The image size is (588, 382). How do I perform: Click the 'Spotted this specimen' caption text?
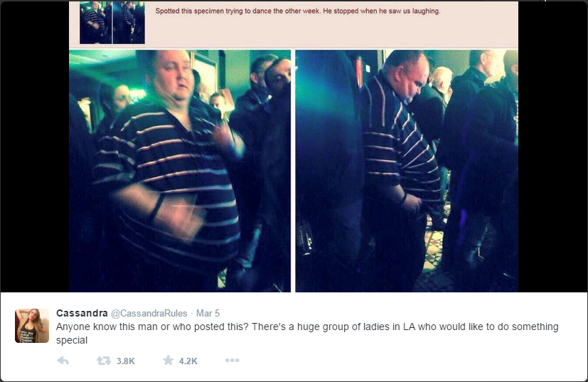click(x=298, y=11)
